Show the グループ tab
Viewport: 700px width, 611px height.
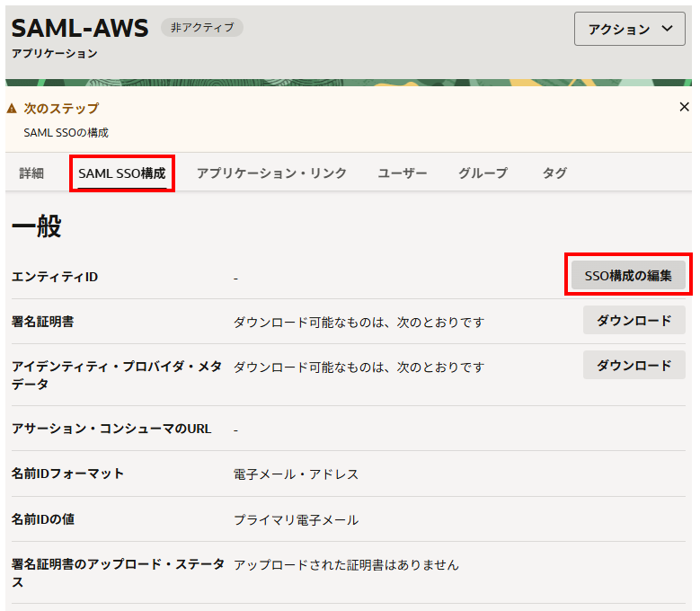click(483, 173)
